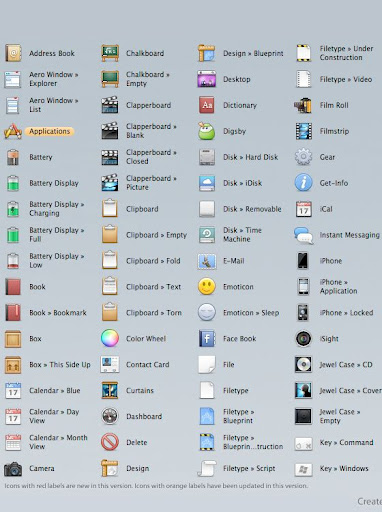Viewport: 382px width, 512px height.
Task: Select the Get-Info icon
Action: [x=303, y=183]
